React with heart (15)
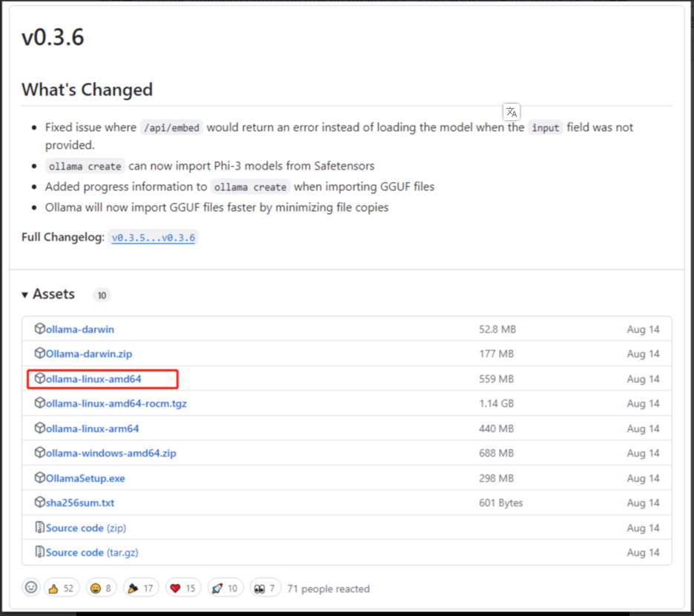Image resolution: width=694 pixels, height=616 pixels. 183,588
